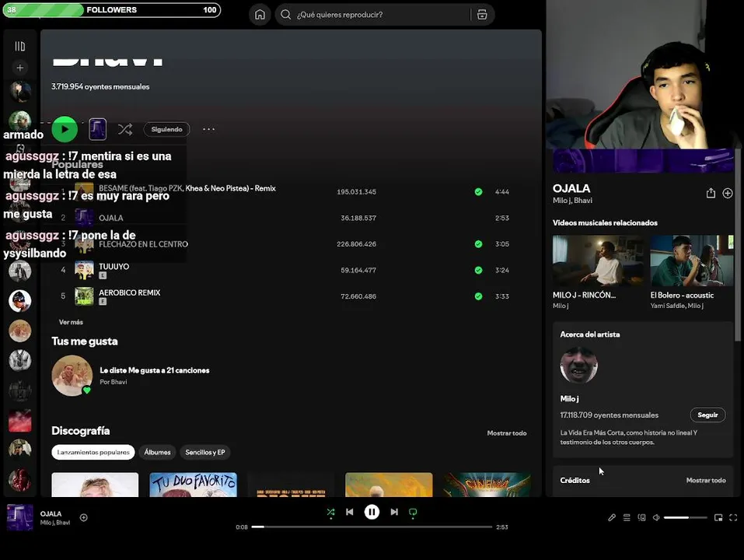Show all credits with Mostrar todo

tap(706, 480)
